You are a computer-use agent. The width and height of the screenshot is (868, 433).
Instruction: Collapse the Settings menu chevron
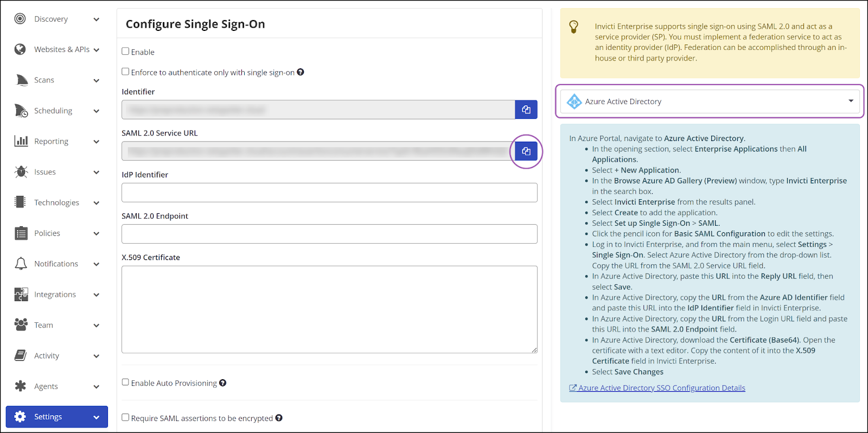pyautogui.click(x=97, y=417)
